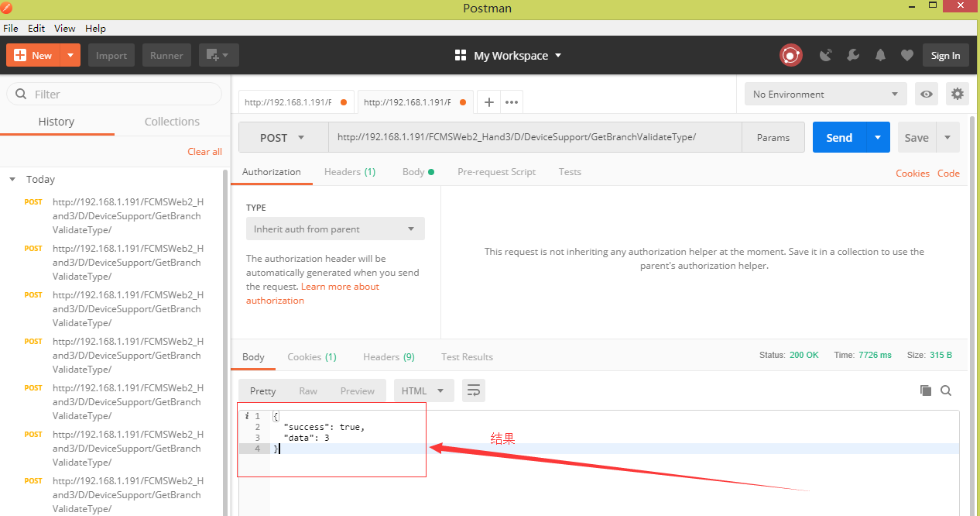
Task: Click the Filter history input field
Action: [x=114, y=94]
